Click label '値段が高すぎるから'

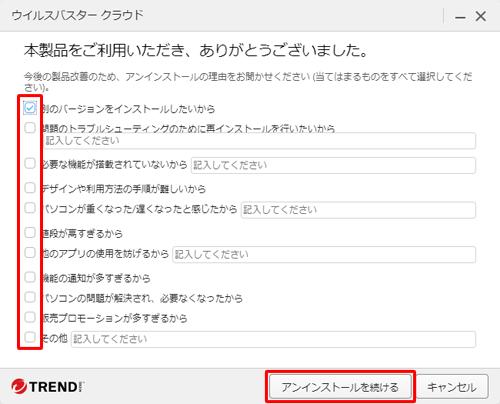point(82,233)
